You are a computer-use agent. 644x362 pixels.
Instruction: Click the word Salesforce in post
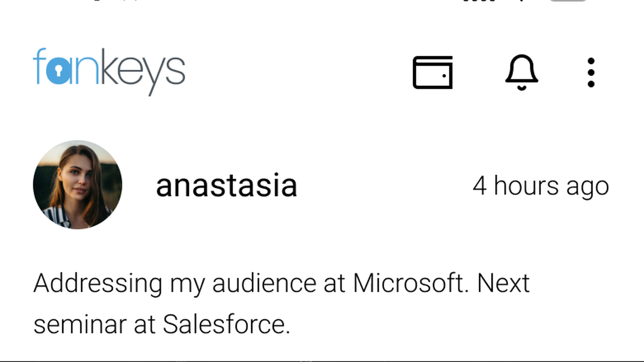[226, 324]
